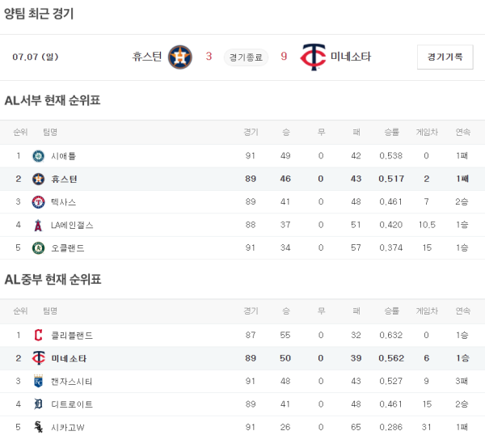Open the 클리블랜드 team link
485x448 pixels.
click(72, 335)
